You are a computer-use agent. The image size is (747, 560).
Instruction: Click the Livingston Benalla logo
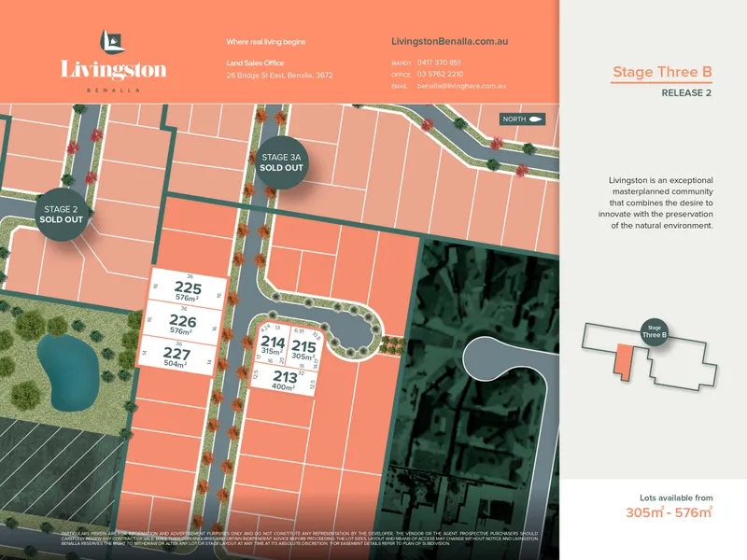click(x=113, y=61)
